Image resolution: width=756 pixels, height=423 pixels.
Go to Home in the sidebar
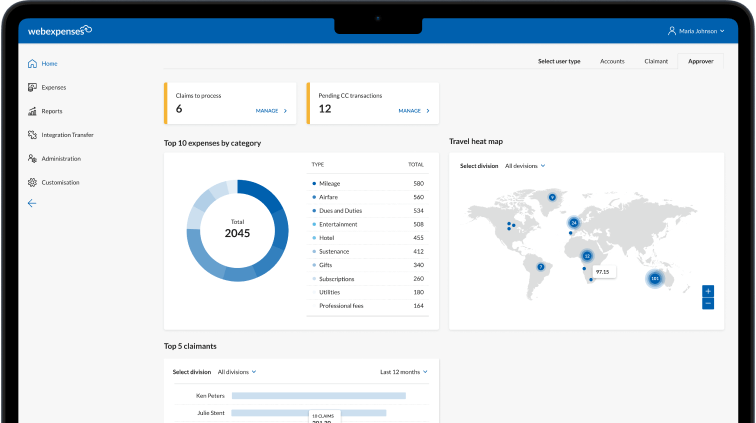pos(49,64)
